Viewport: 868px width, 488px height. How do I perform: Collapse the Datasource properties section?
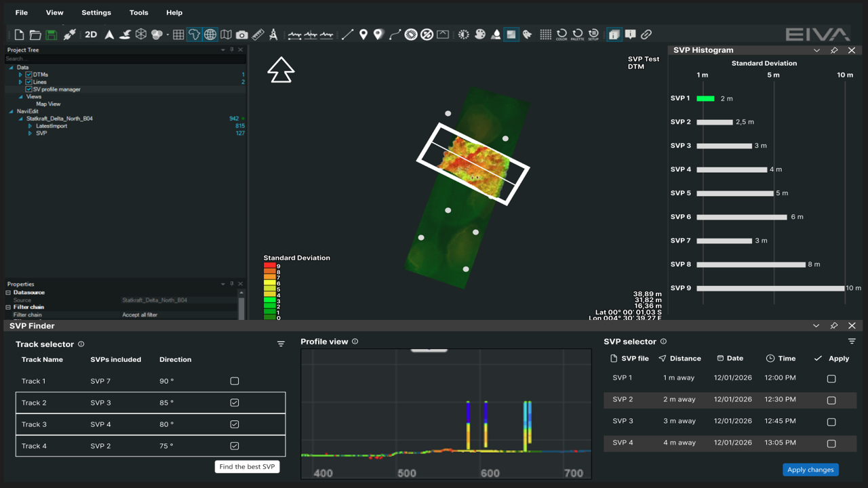8,293
